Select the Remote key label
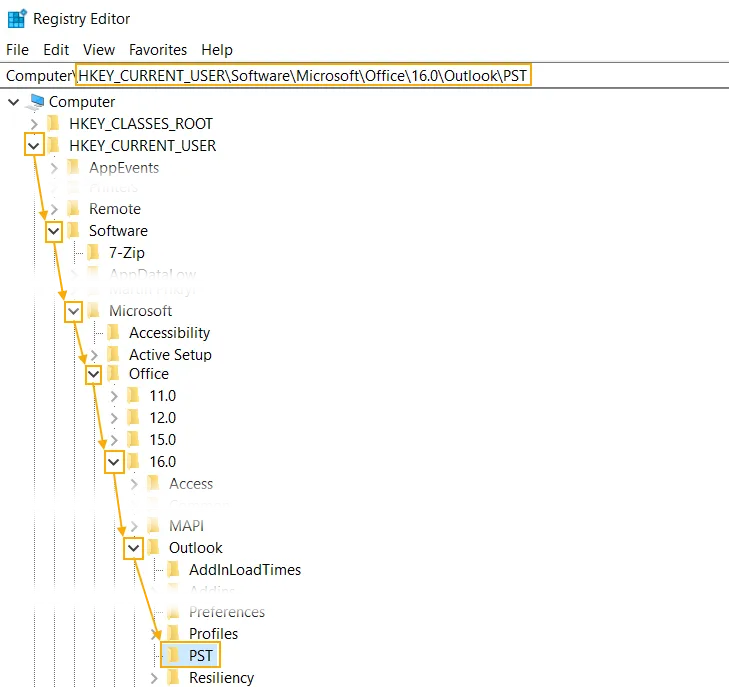729x687 pixels. pos(115,209)
